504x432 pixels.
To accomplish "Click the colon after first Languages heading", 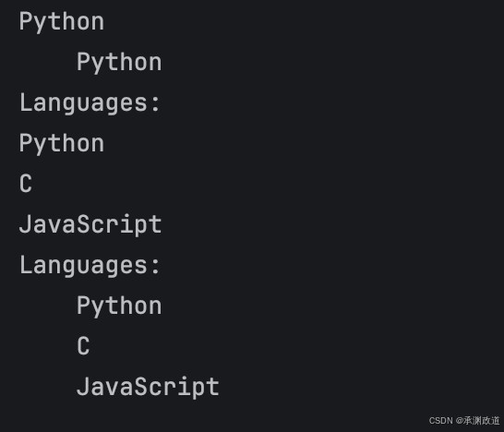I will point(156,104).
